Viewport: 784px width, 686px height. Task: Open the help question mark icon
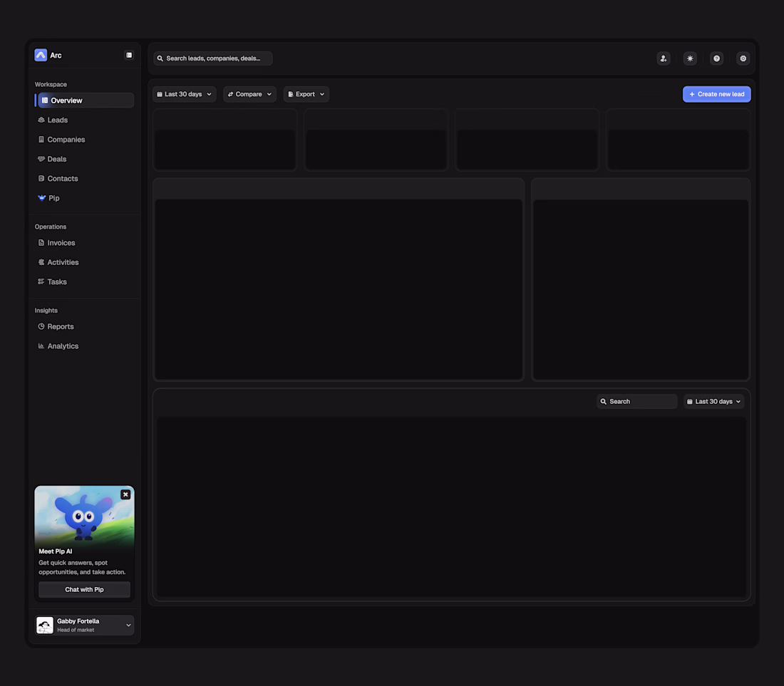pos(716,58)
